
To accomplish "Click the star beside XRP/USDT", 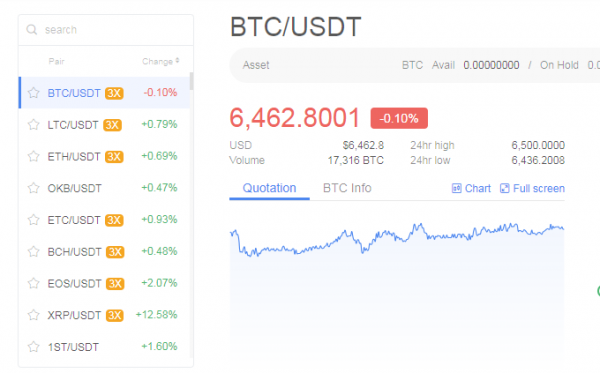I will pos(34,315).
